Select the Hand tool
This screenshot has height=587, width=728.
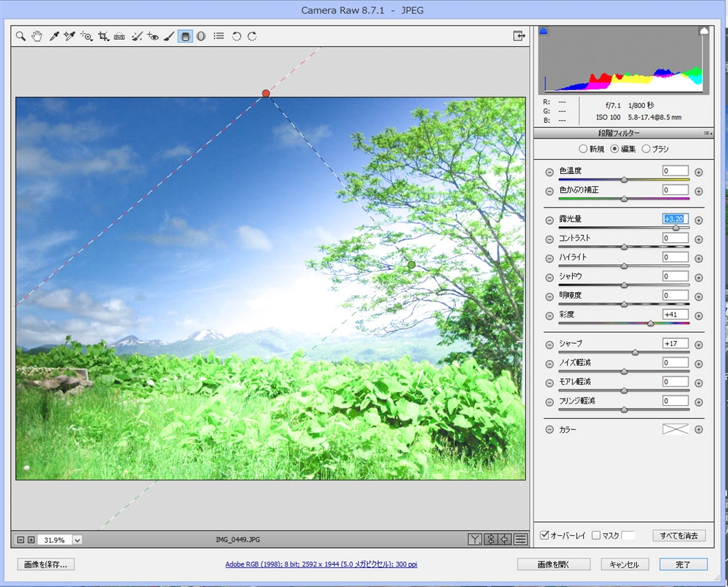pyautogui.click(x=37, y=36)
